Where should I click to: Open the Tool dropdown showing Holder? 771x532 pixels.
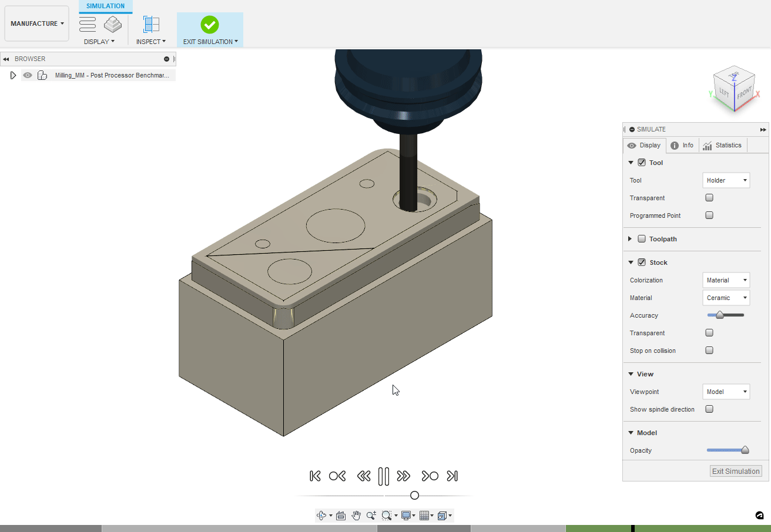click(726, 180)
